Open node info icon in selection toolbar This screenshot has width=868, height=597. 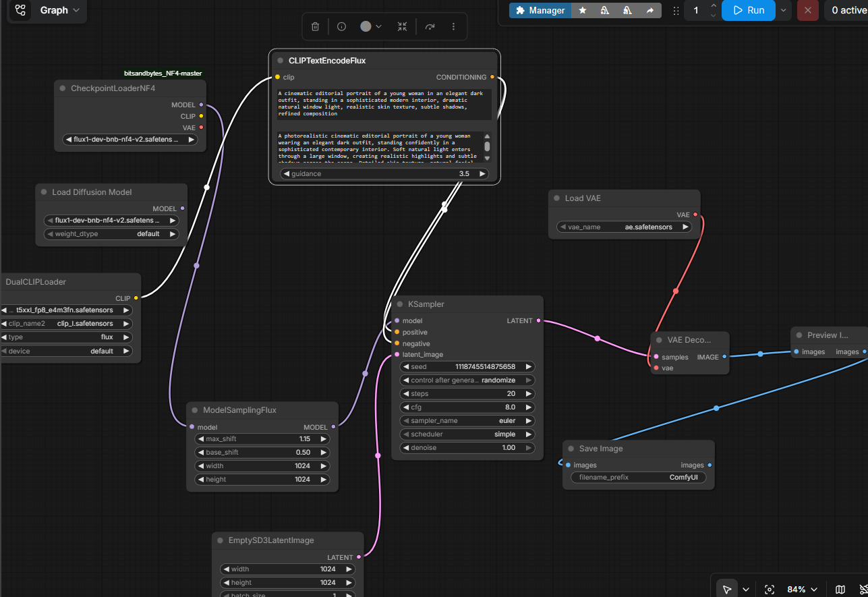[341, 26]
